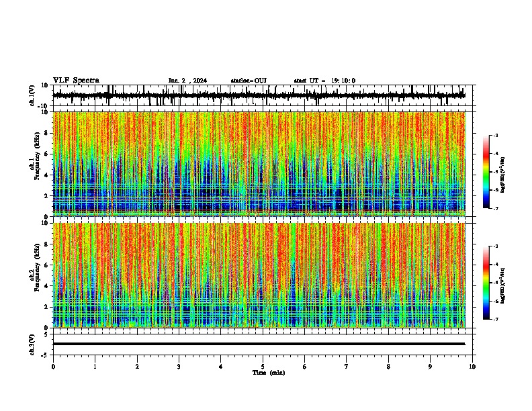This screenshot has height=411, width=532.
Task: Click inside the ch.1 frequency spectrogram
Action: coord(259,164)
